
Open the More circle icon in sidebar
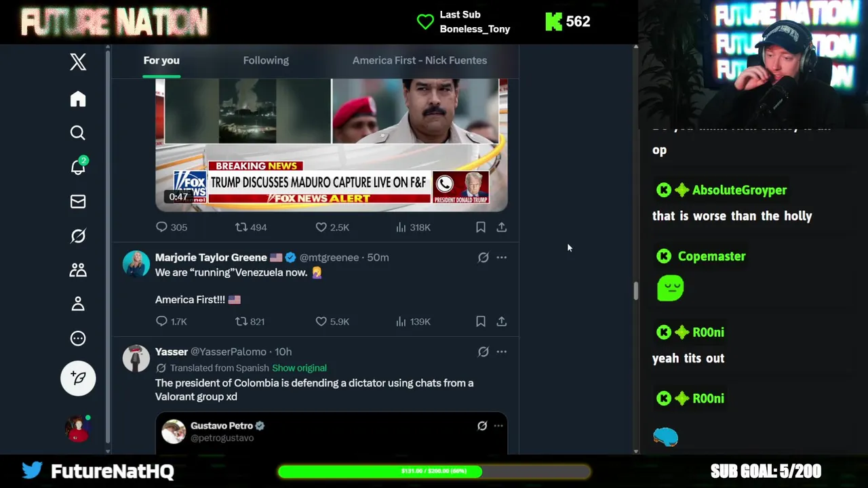78,338
